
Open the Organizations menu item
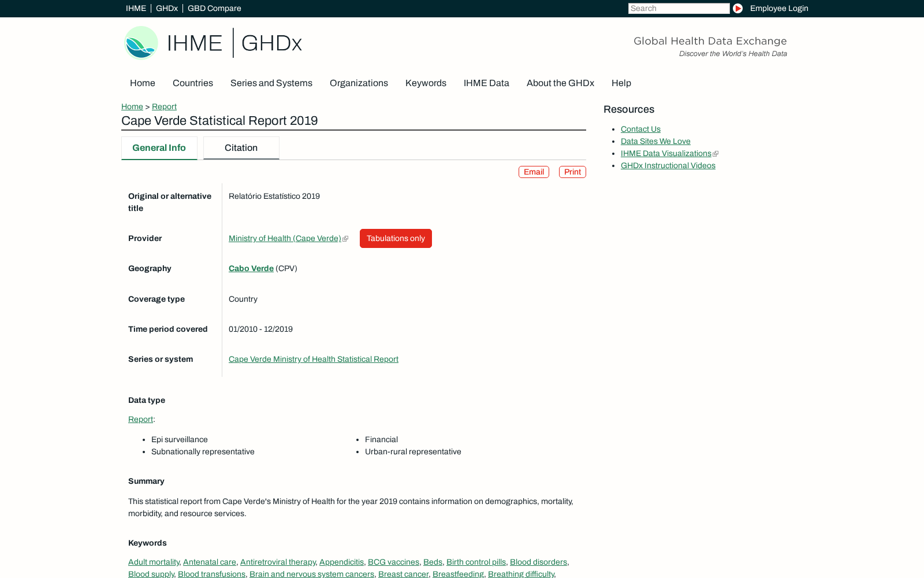(359, 83)
